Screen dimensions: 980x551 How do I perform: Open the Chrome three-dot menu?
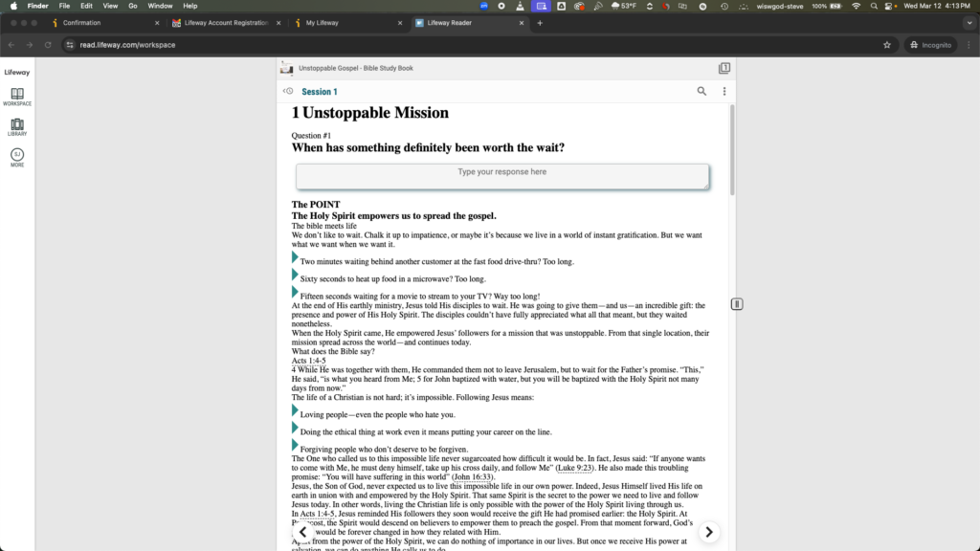pyautogui.click(x=969, y=45)
